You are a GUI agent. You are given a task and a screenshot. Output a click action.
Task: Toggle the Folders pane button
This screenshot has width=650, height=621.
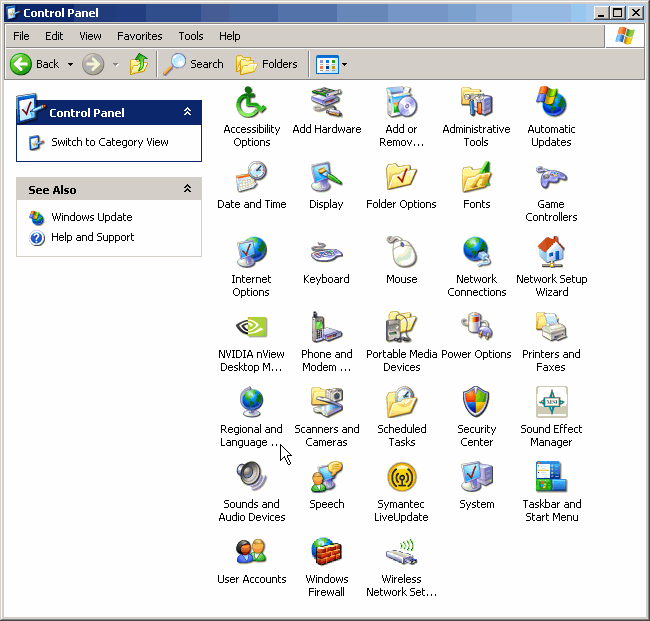coord(267,64)
